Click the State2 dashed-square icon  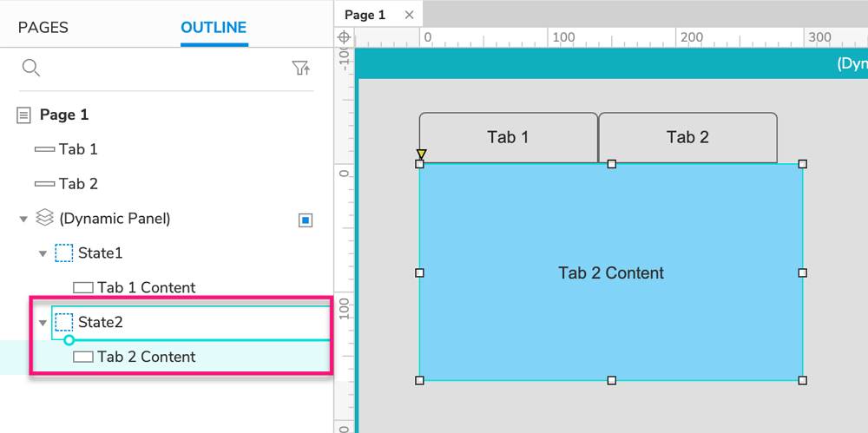coord(63,322)
